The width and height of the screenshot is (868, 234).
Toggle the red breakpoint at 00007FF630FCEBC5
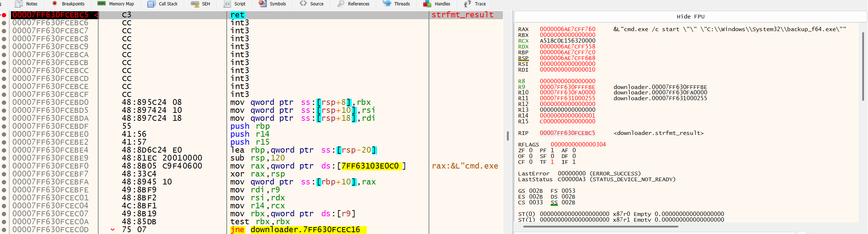[x=4, y=15]
